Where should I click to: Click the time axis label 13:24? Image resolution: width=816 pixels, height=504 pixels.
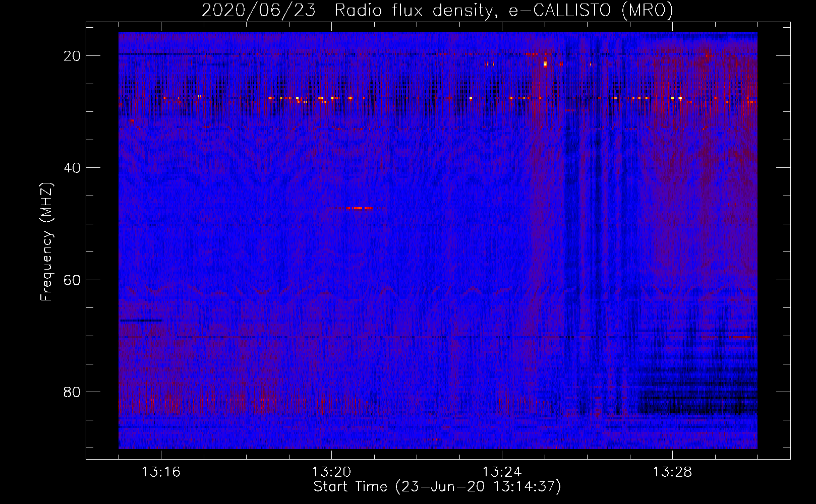pyautogui.click(x=502, y=472)
